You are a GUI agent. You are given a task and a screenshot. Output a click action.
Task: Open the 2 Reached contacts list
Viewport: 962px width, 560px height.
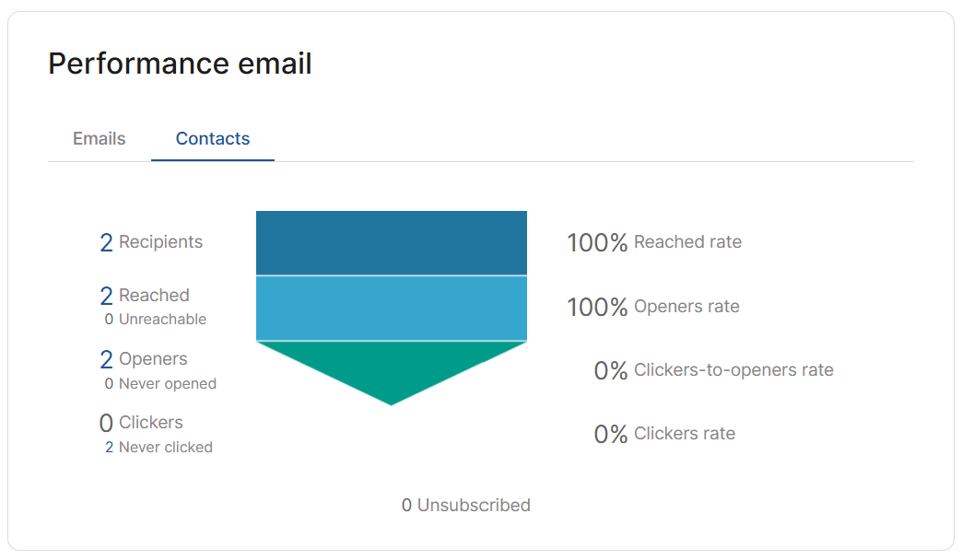point(144,296)
